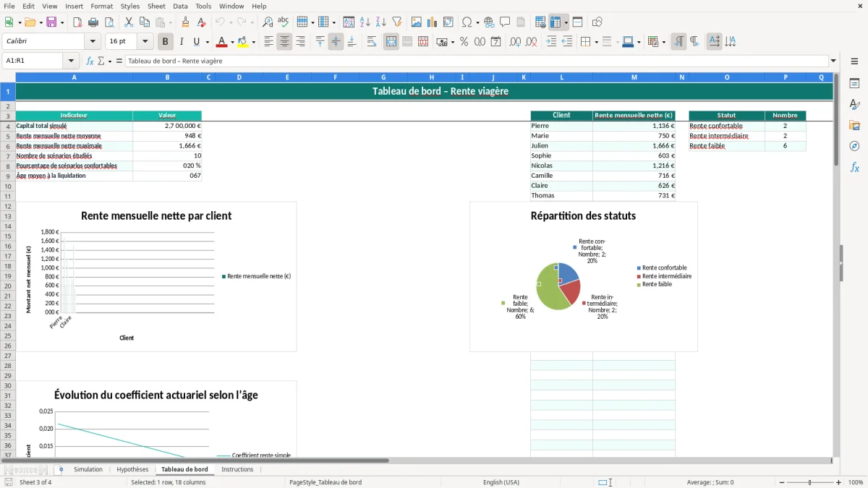Open the background color dropdown arrow
Image resolution: width=868 pixels, height=488 pixels.
click(253, 42)
